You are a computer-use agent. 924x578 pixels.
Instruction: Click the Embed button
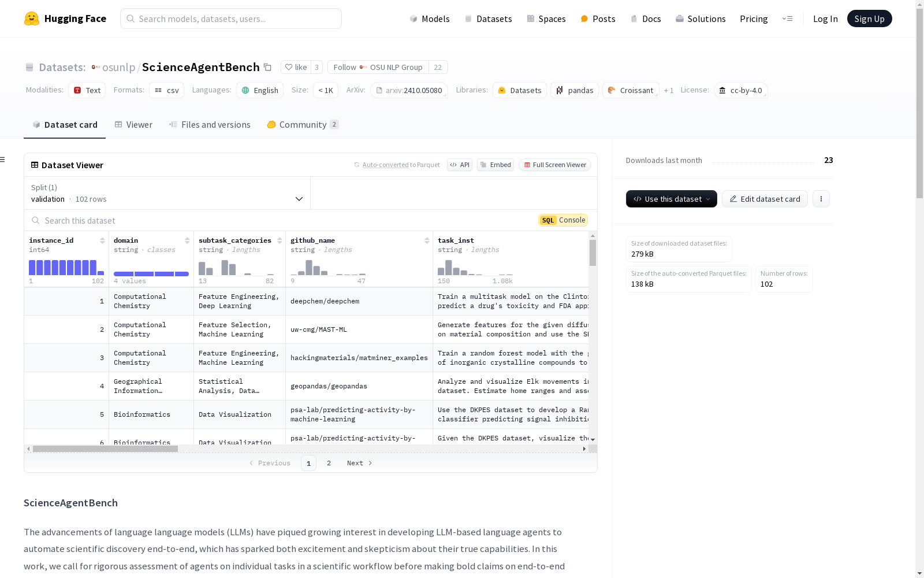pyautogui.click(x=495, y=165)
